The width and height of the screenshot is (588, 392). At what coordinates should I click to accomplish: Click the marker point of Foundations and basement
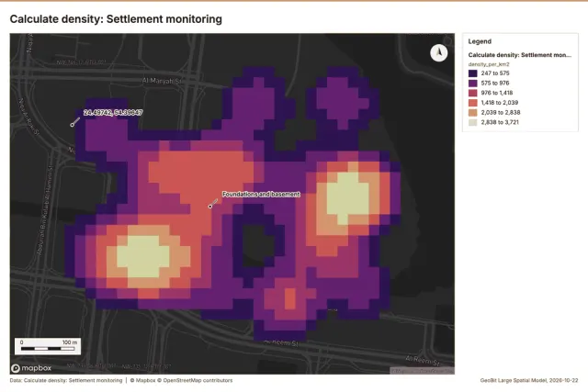(210, 207)
